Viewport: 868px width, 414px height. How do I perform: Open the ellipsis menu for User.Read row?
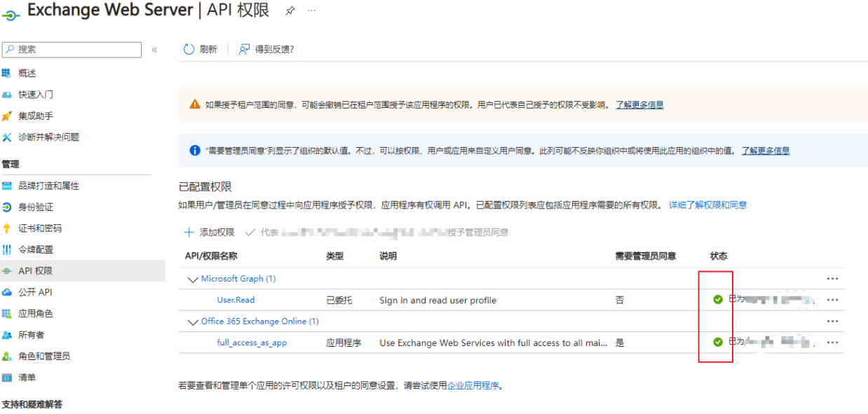[x=832, y=300]
